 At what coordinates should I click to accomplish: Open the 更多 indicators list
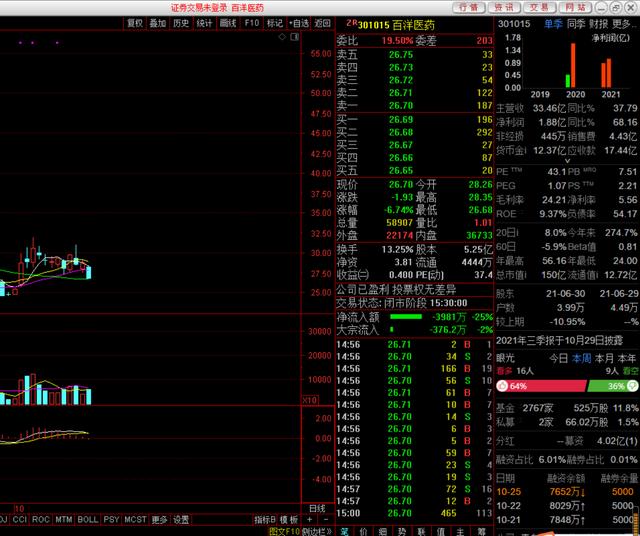point(159,520)
